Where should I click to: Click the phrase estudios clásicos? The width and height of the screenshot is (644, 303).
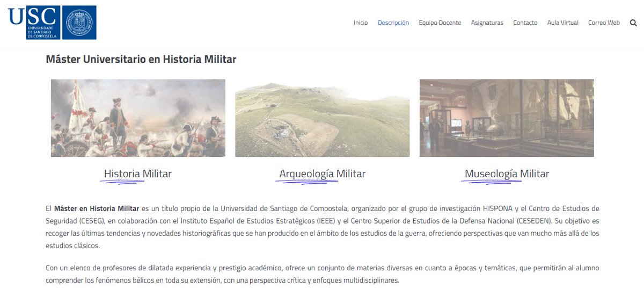click(72, 246)
